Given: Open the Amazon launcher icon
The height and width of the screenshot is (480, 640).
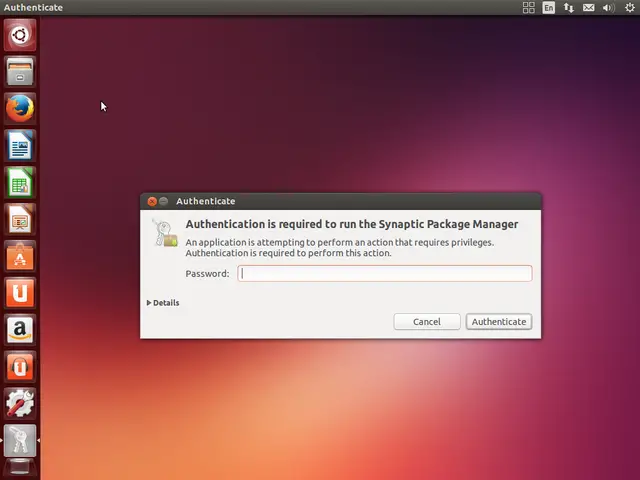Looking at the screenshot, I should [x=20, y=330].
